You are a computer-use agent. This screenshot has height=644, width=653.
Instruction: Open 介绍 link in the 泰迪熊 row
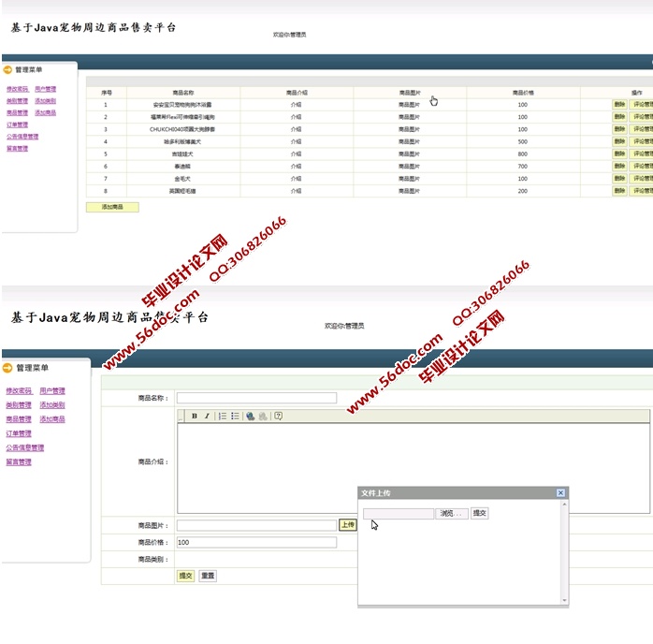[x=297, y=167]
